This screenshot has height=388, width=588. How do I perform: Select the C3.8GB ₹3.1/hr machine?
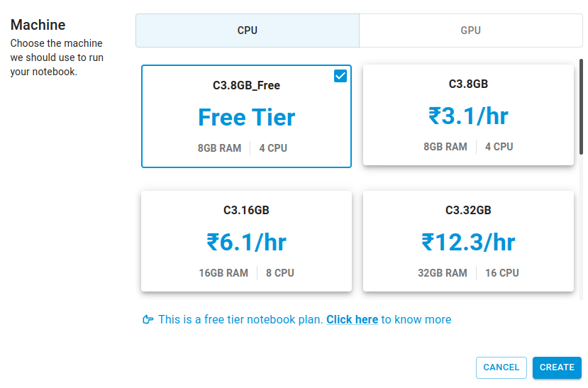click(468, 115)
